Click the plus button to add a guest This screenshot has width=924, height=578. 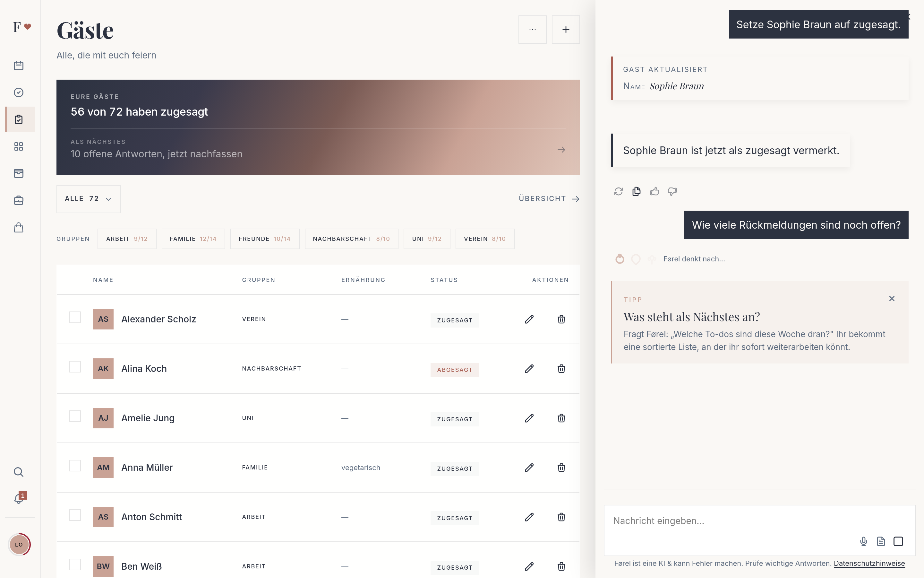[566, 30]
